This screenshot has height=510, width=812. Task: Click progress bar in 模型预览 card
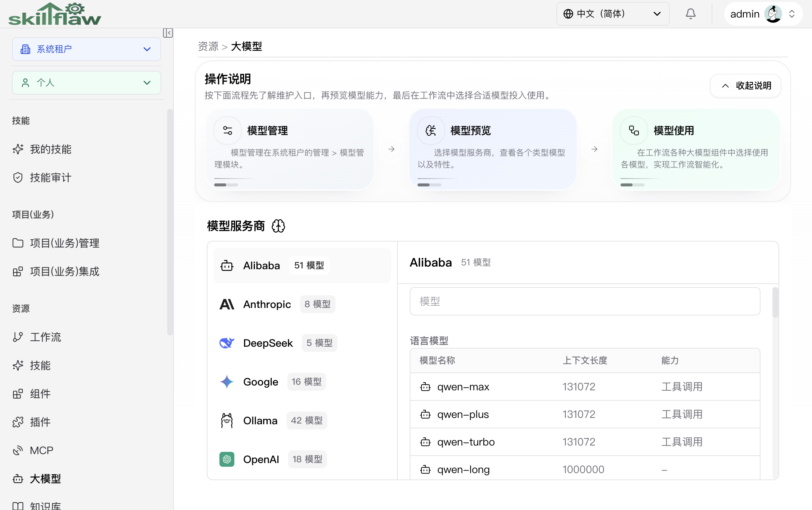click(x=430, y=185)
